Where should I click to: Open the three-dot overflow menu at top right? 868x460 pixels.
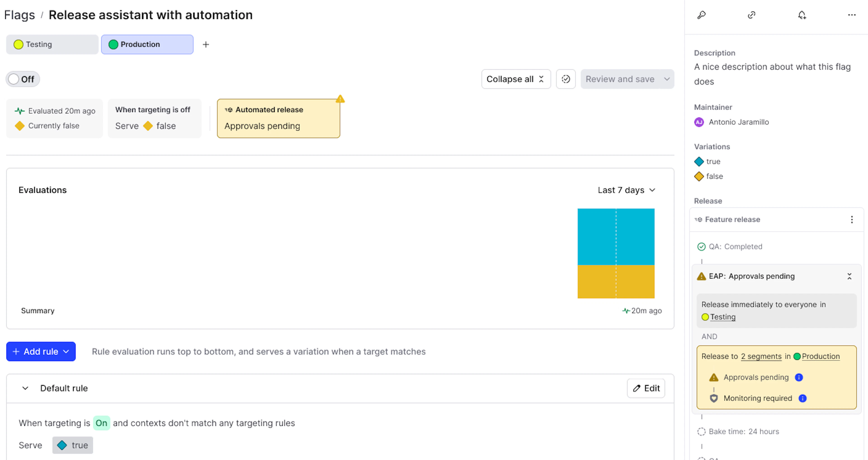click(851, 15)
